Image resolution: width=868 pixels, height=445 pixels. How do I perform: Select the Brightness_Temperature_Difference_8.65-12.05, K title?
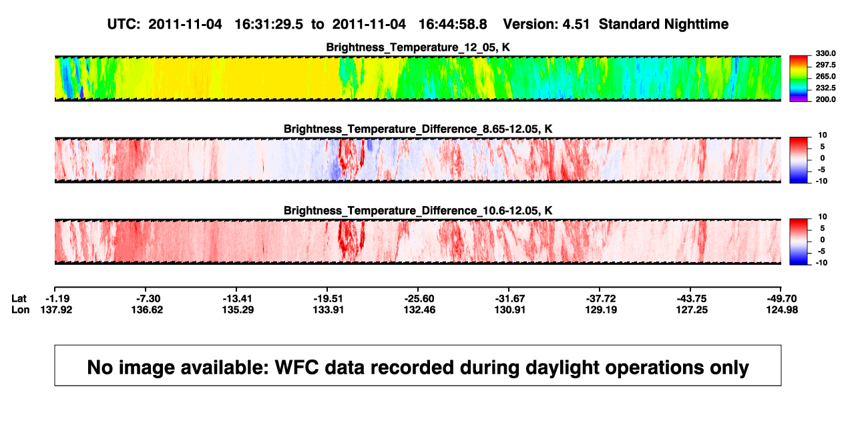point(418,129)
